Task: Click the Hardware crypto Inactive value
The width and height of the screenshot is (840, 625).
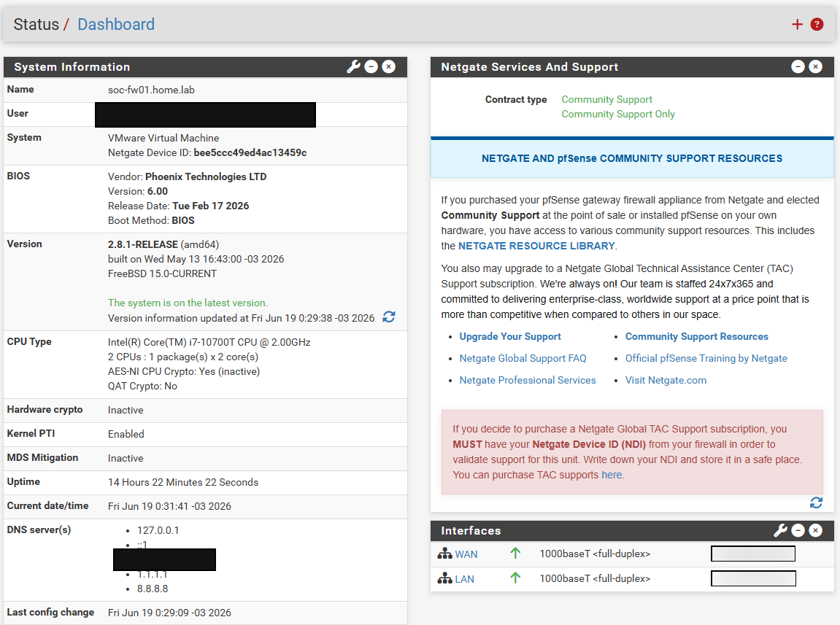Action: click(x=126, y=411)
